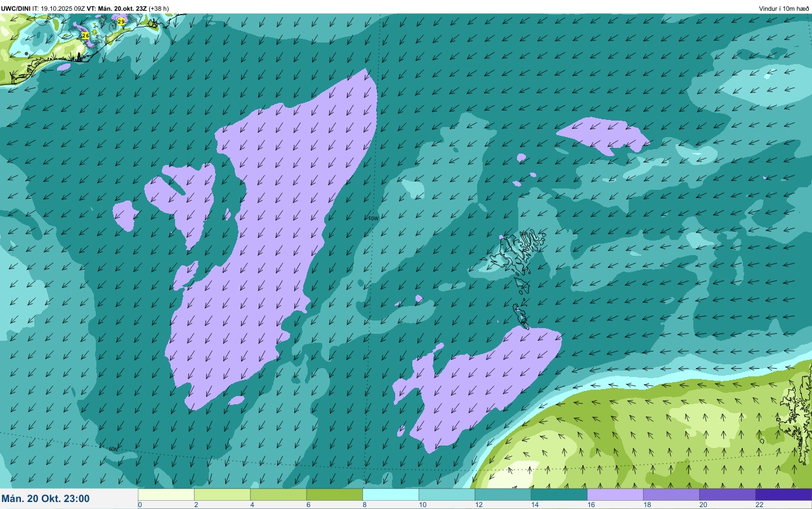Click the lavender 16–18 legend swatch
This screenshot has height=509, width=812.
click(615, 494)
